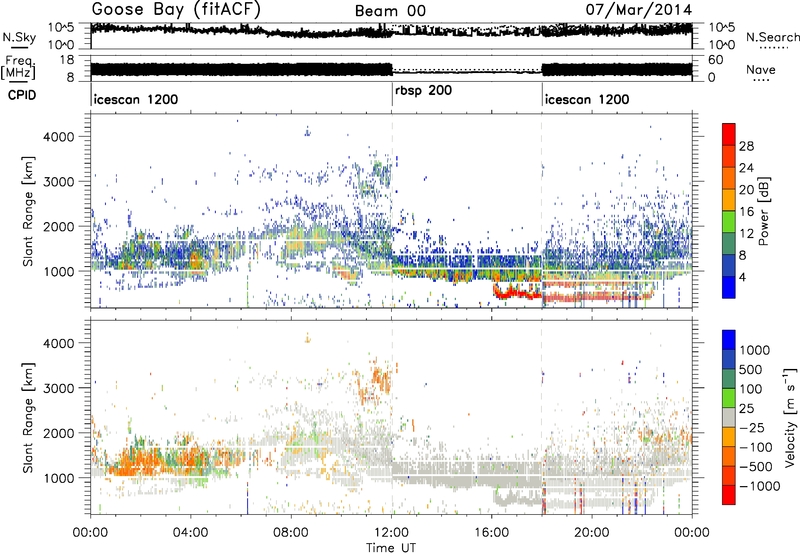Pick the gray -25 to 25 Velocity colorbar segment

729,417
